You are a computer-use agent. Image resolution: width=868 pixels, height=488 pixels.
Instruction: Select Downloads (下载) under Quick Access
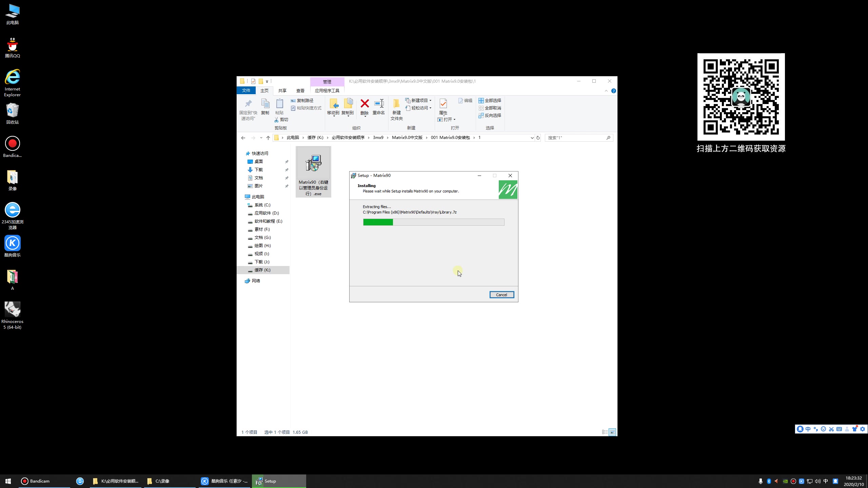[x=258, y=170]
